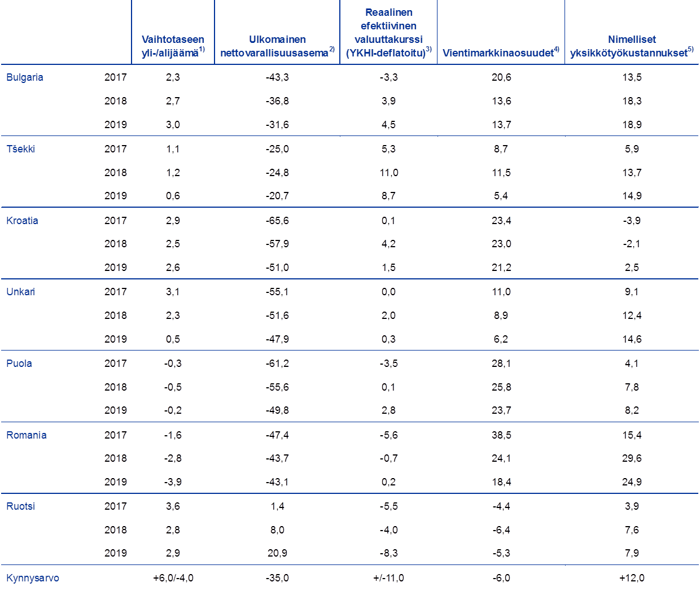This screenshot has width=700, height=591.
Task: Click Unkari 2019 export share 6,2
Action: 501,339
